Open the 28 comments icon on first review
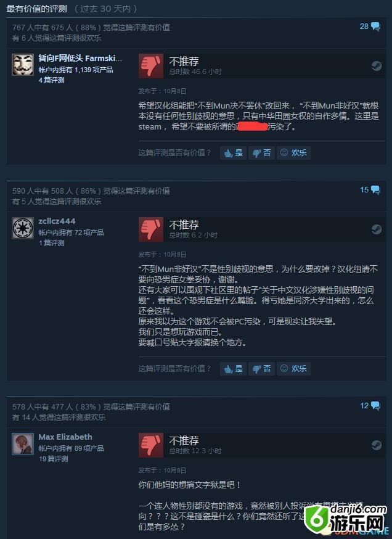The image size is (392, 539). point(370,27)
